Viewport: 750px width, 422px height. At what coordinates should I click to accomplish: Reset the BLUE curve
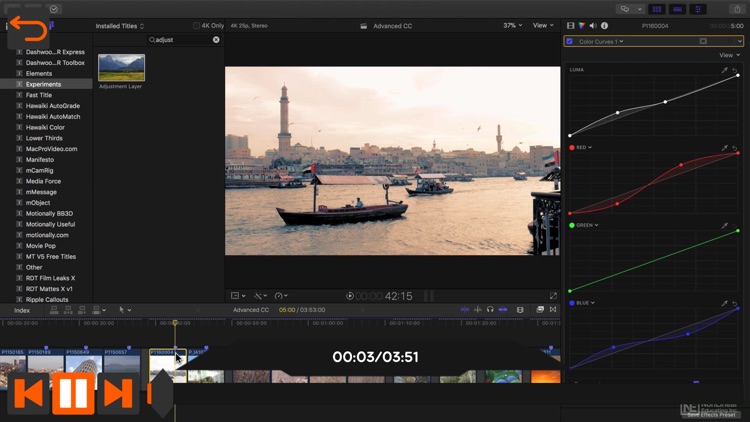[735, 303]
